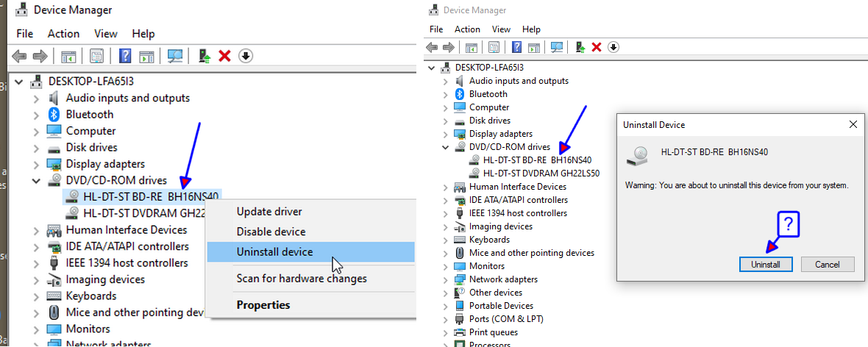Select the HL-DT-ST DVDRAM GH22LS50 drive entry

541,173
